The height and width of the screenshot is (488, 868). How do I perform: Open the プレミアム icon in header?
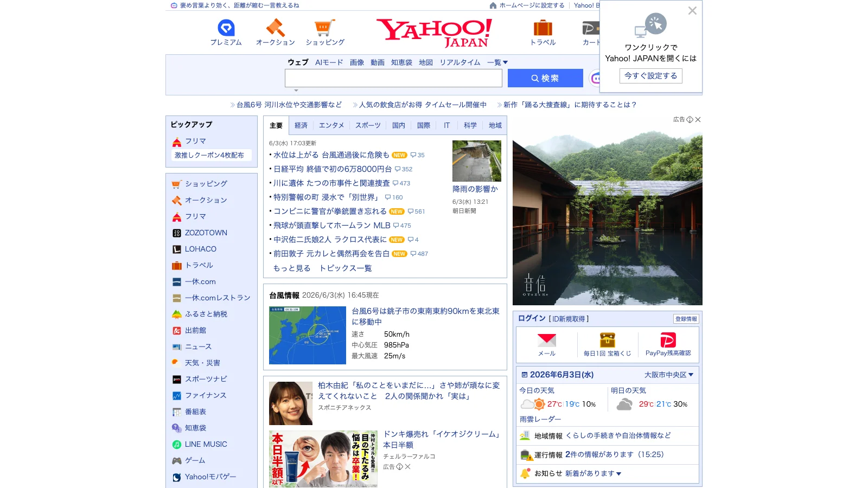click(x=226, y=33)
